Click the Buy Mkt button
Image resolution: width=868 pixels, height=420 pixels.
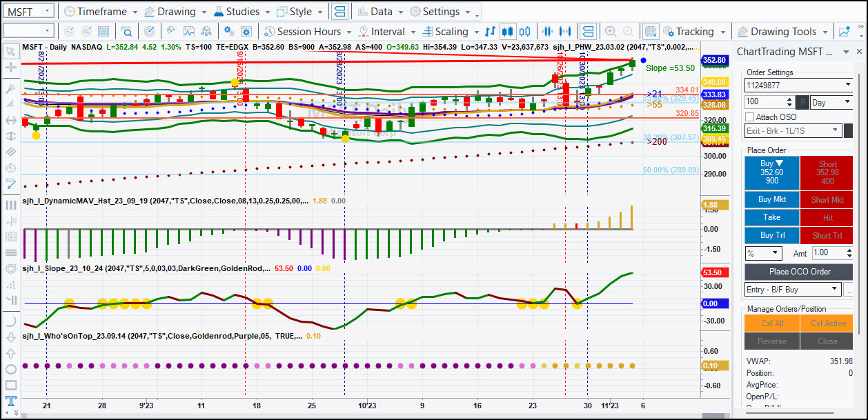(x=771, y=199)
